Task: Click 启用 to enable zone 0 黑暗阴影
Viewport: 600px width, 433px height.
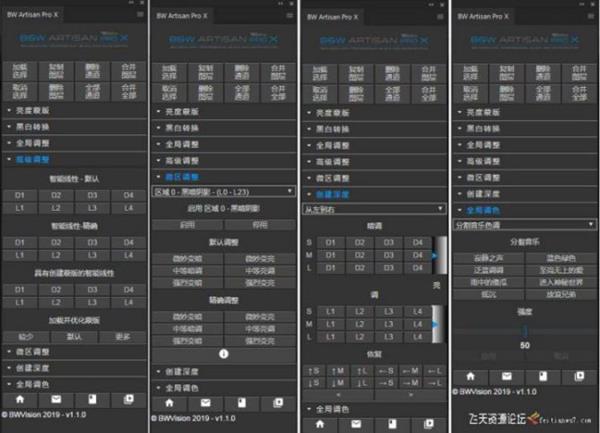Action: tap(187, 226)
